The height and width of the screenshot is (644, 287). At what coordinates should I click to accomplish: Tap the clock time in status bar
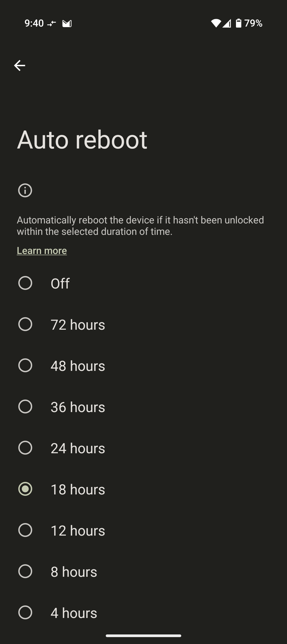[34, 23]
